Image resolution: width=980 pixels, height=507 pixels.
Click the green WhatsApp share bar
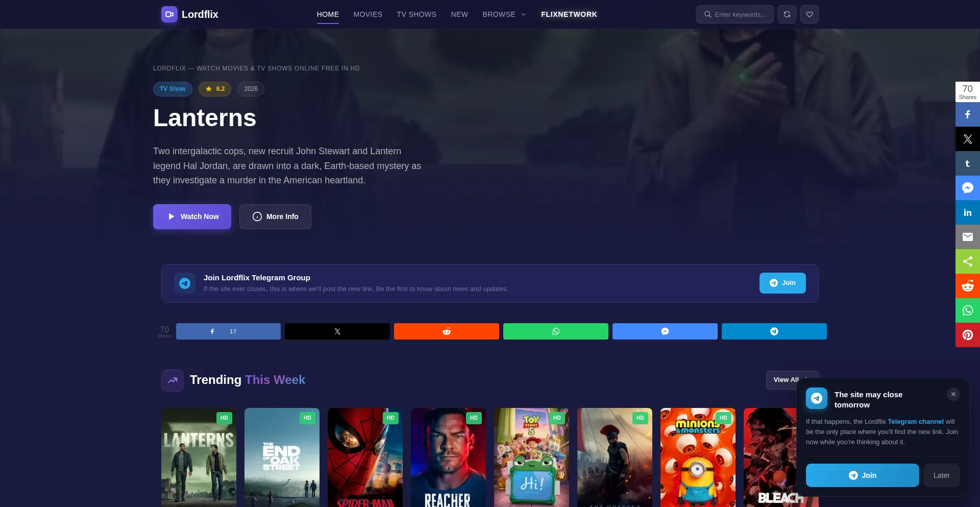556,331
